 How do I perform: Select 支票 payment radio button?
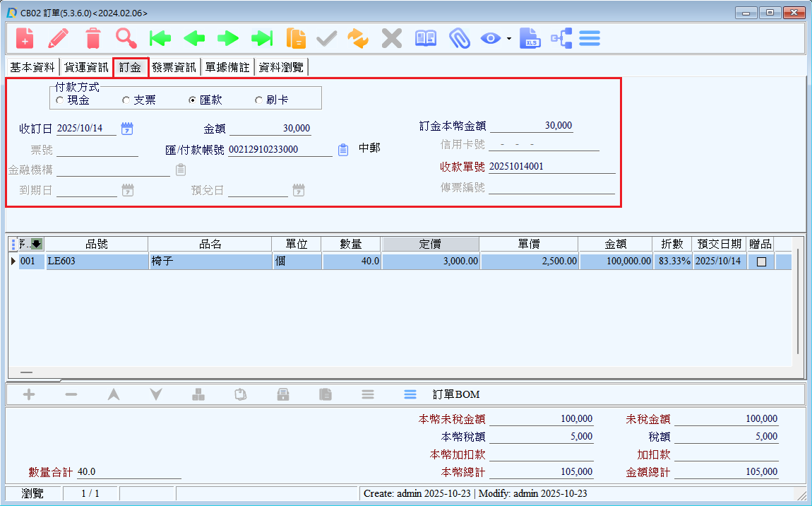(x=126, y=100)
